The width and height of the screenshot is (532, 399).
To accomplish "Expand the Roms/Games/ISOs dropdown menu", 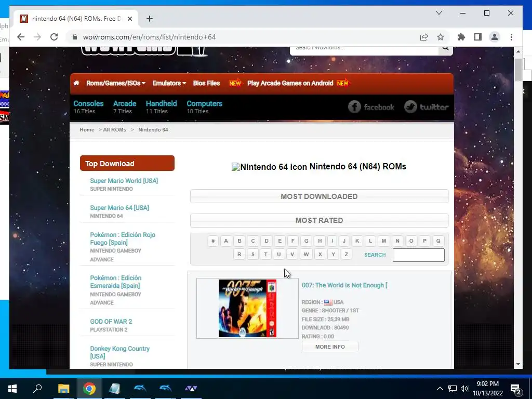I will (x=116, y=83).
